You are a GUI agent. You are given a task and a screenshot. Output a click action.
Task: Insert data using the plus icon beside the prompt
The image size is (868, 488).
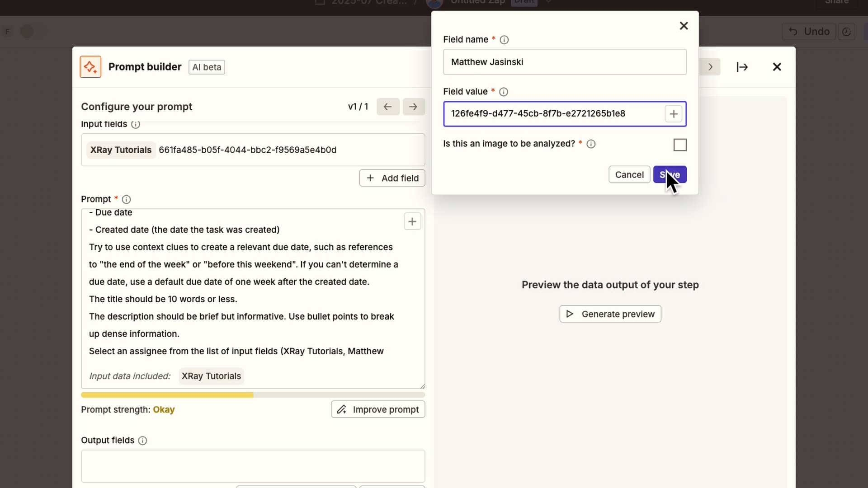[x=412, y=221]
